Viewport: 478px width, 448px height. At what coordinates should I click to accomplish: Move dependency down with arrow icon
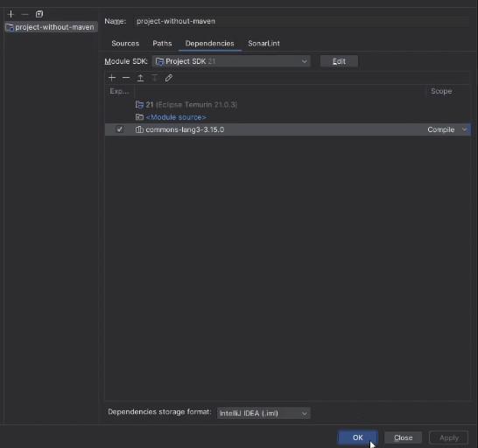click(x=155, y=78)
